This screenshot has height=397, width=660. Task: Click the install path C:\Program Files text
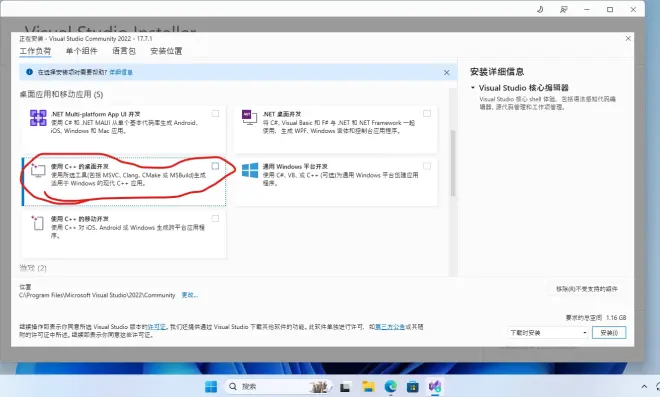tap(97, 295)
